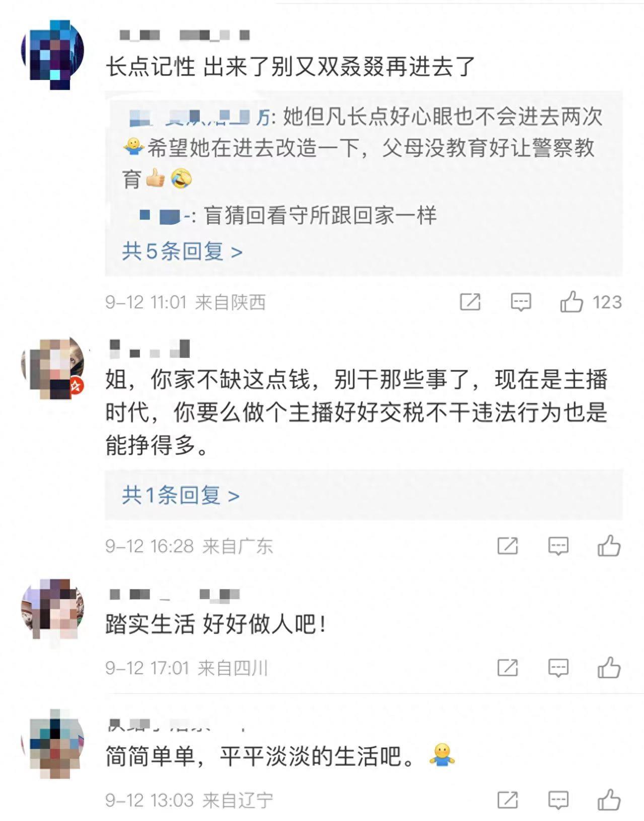This screenshot has height=821, width=644.
Task: Expand the 共1条回复 reply thread
Action: [x=180, y=495]
